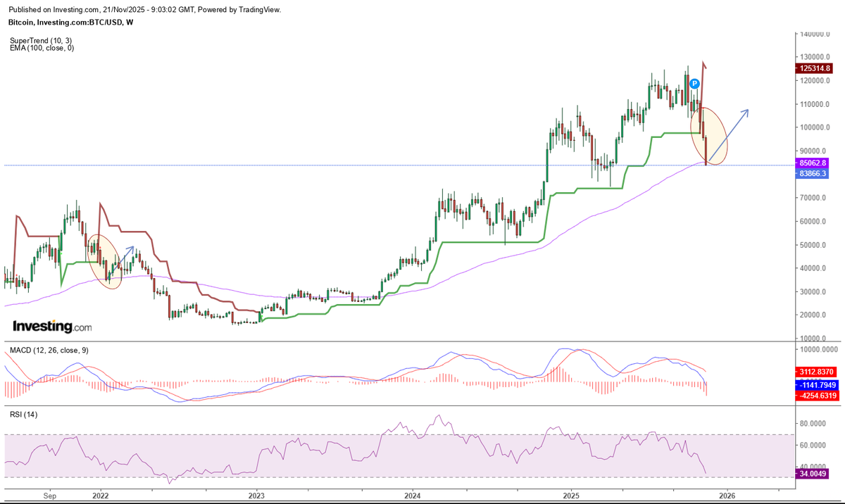Click the 125314.8 SuperTrend price tag
Viewport: 845px width, 504px height.
pyautogui.click(x=815, y=68)
